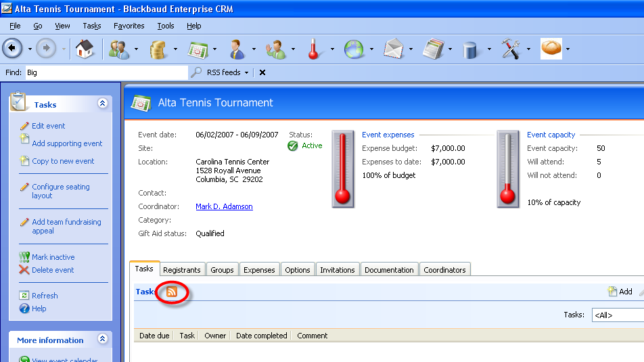
Task: Click the Home icon in toolbar
Action: point(85,49)
